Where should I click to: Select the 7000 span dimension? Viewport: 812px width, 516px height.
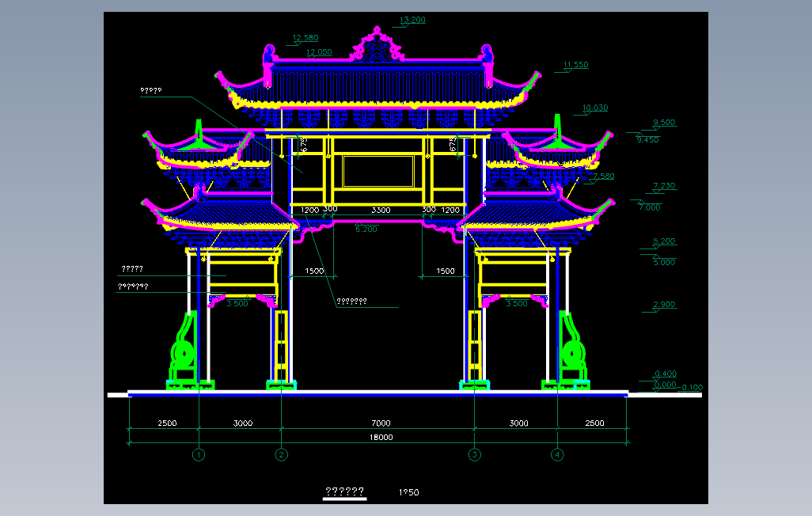tap(381, 423)
